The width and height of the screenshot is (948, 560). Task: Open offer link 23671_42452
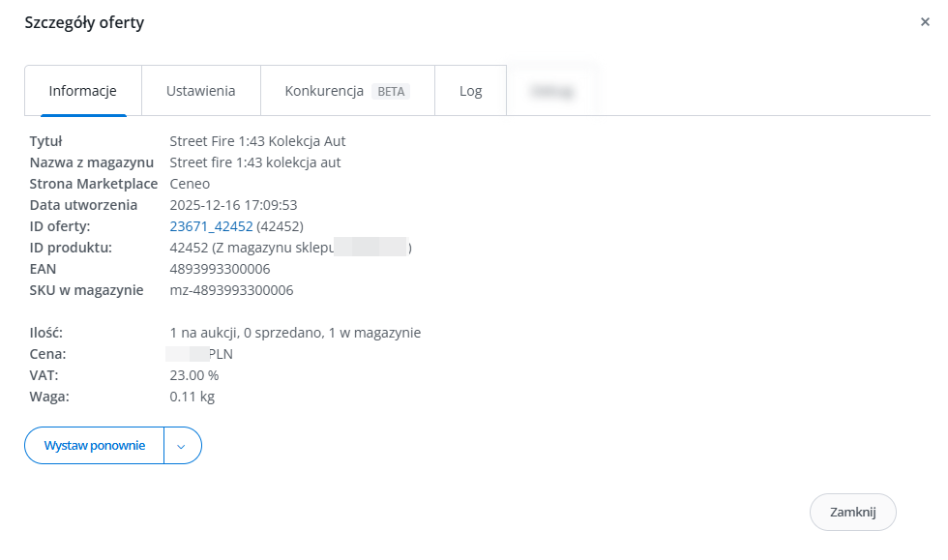(211, 226)
